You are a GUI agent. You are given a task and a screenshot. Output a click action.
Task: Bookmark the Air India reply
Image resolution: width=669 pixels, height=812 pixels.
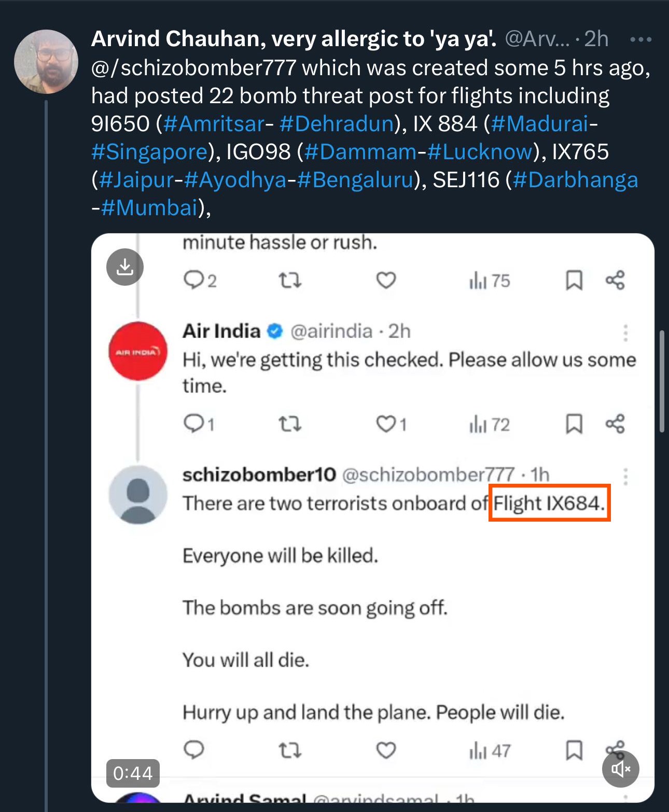pos(574,424)
